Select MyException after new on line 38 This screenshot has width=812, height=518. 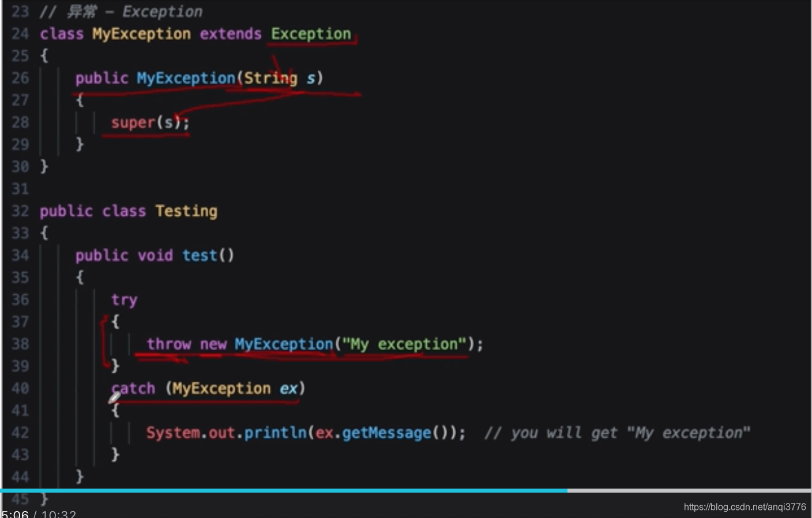[284, 344]
